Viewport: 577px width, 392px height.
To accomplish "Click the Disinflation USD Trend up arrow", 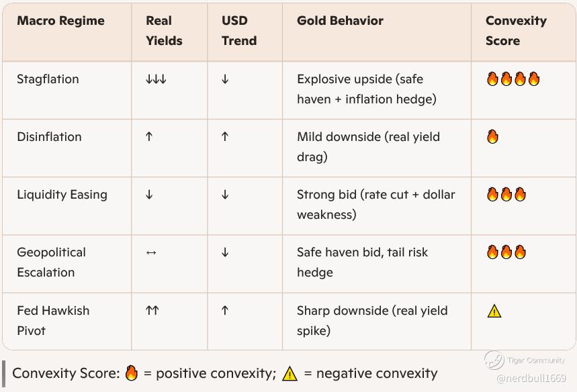I will point(225,137).
